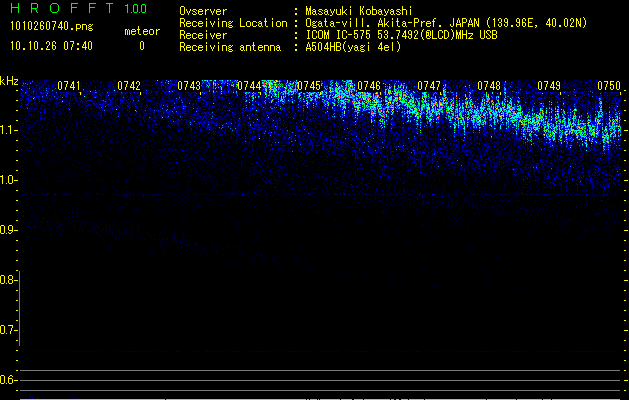
Task: Click the 0.9 kHz frequency axis label
Action: click(9, 230)
